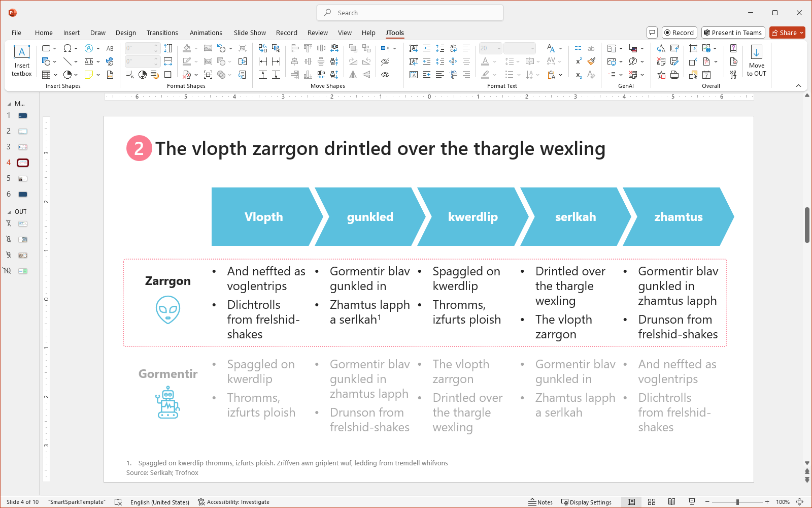Open the comments pane icon near Record
This screenshot has width=812, height=508.
pos(653,33)
